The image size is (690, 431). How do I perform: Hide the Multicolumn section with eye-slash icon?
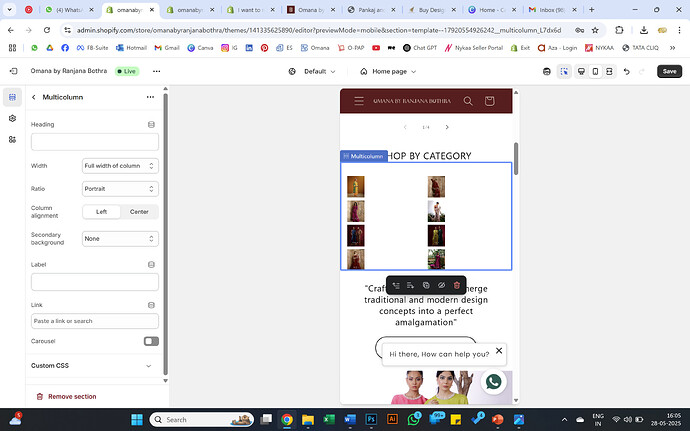pyautogui.click(x=441, y=285)
